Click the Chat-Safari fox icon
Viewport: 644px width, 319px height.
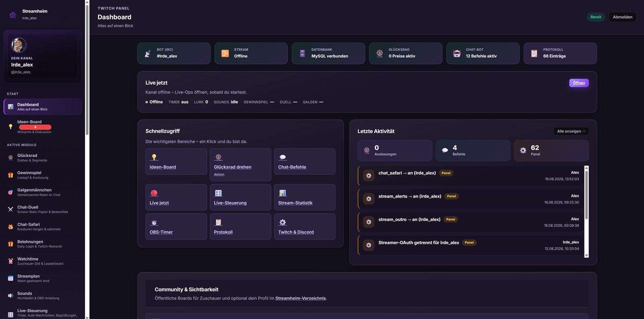coord(10,227)
